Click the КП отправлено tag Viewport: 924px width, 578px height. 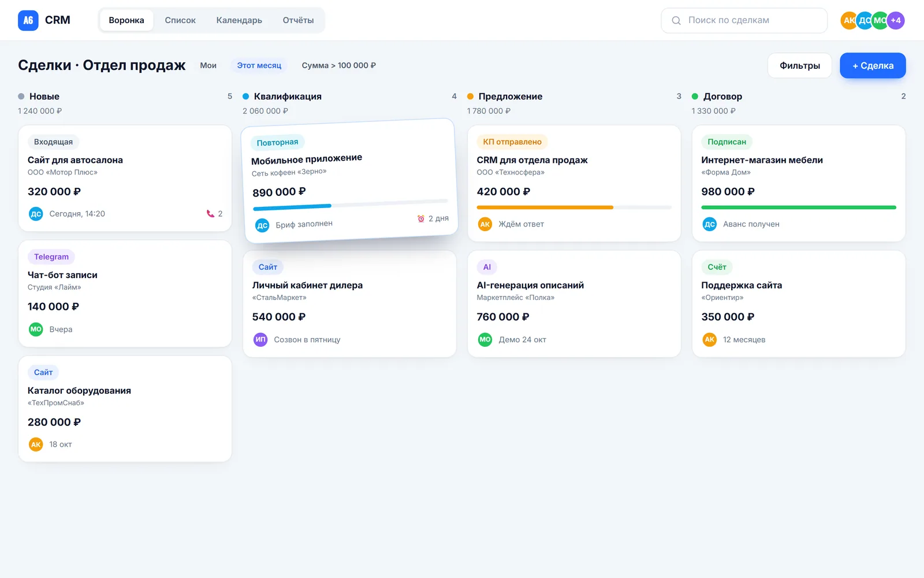coord(512,142)
